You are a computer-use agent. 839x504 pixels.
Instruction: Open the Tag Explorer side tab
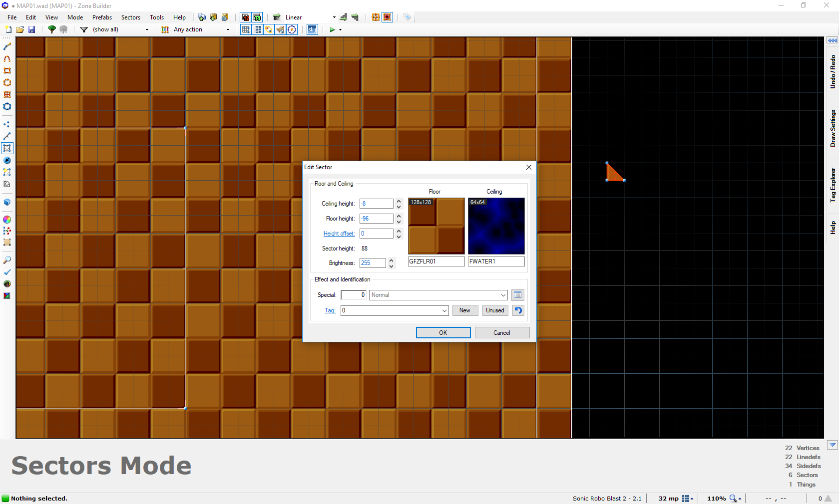tap(833, 185)
